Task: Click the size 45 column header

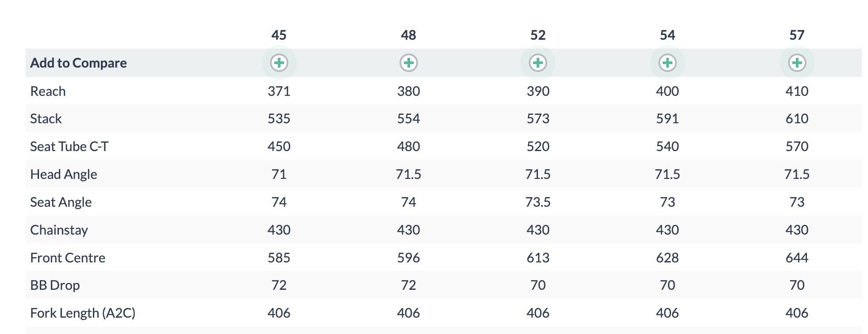Action: pos(279,35)
